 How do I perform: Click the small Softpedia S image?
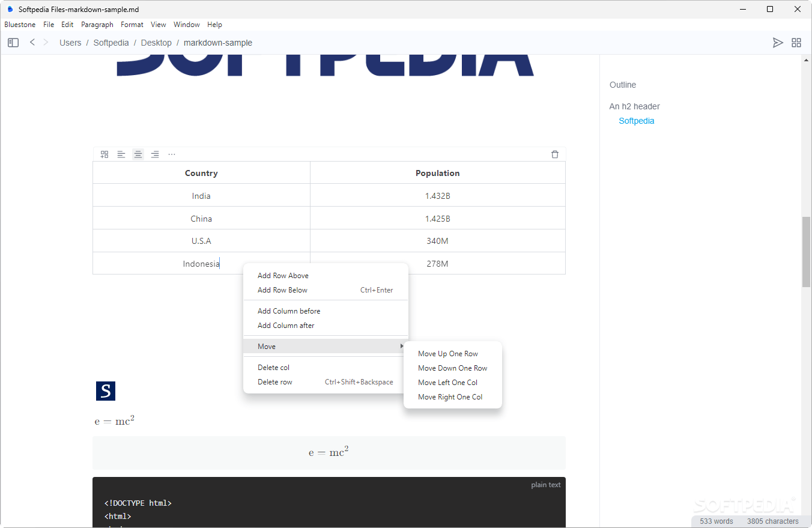(x=106, y=391)
